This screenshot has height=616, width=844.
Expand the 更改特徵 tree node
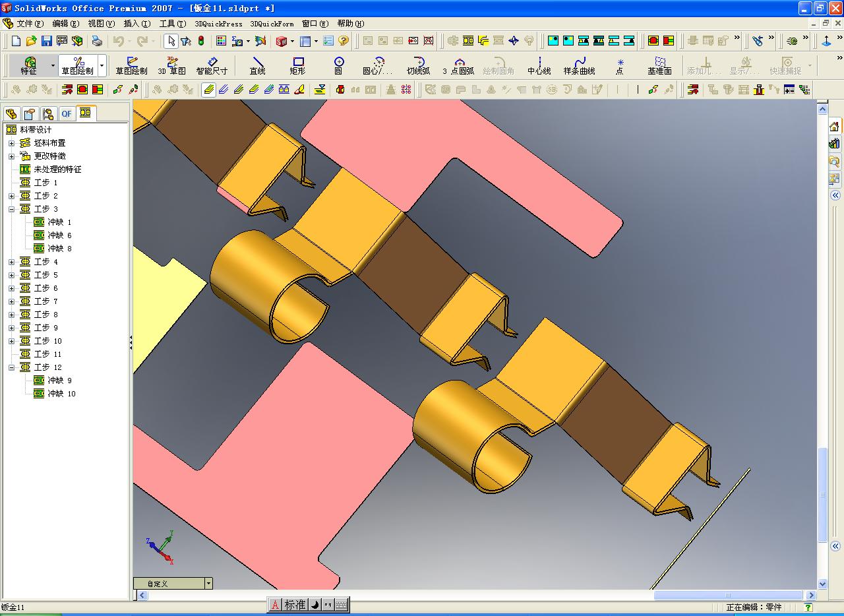[11, 156]
